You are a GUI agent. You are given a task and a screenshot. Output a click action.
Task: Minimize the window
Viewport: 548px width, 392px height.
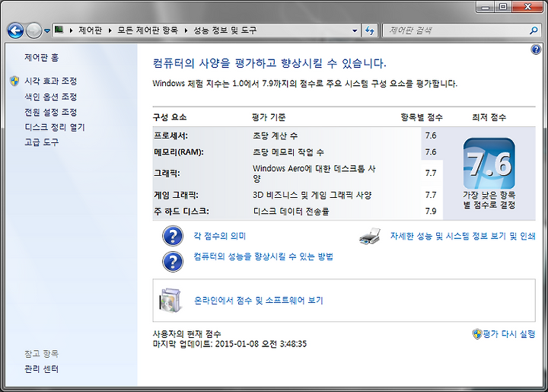(x=486, y=7)
